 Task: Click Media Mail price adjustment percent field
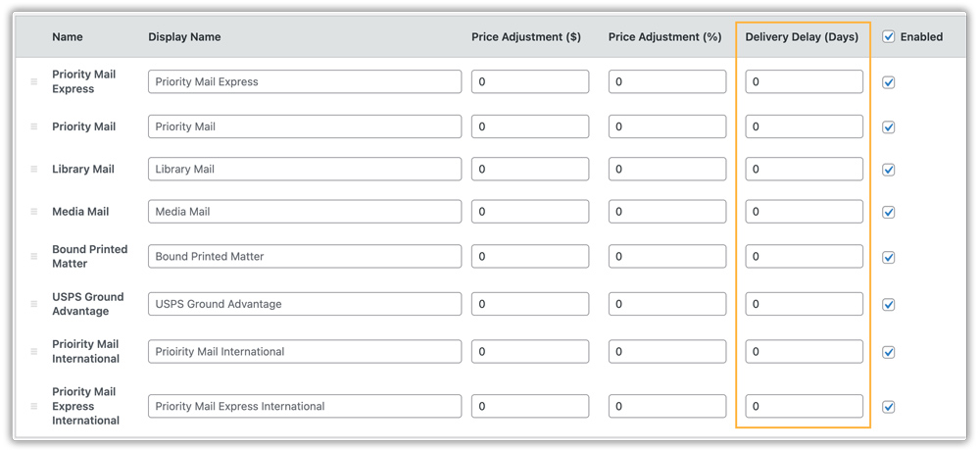pyautogui.click(x=666, y=212)
